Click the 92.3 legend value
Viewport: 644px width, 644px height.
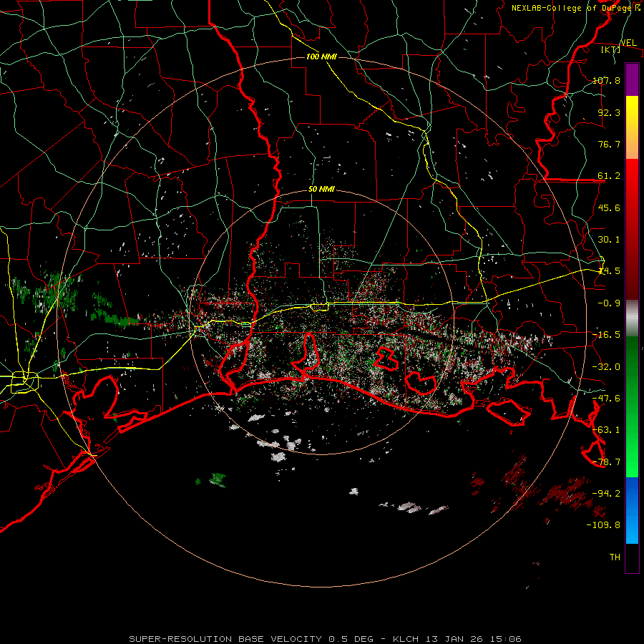coord(609,112)
